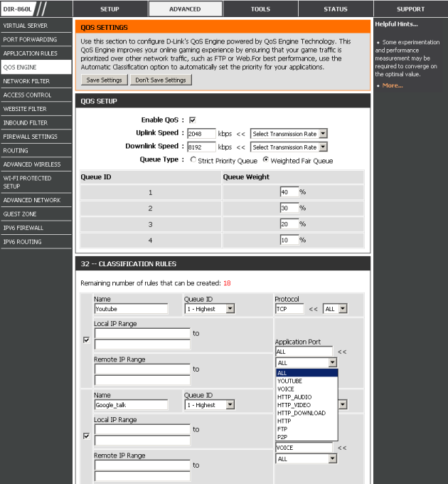The height and width of the screenshot is (484, 448).
Task: Click the Youtube rule Name field
Action: (131, 309)
